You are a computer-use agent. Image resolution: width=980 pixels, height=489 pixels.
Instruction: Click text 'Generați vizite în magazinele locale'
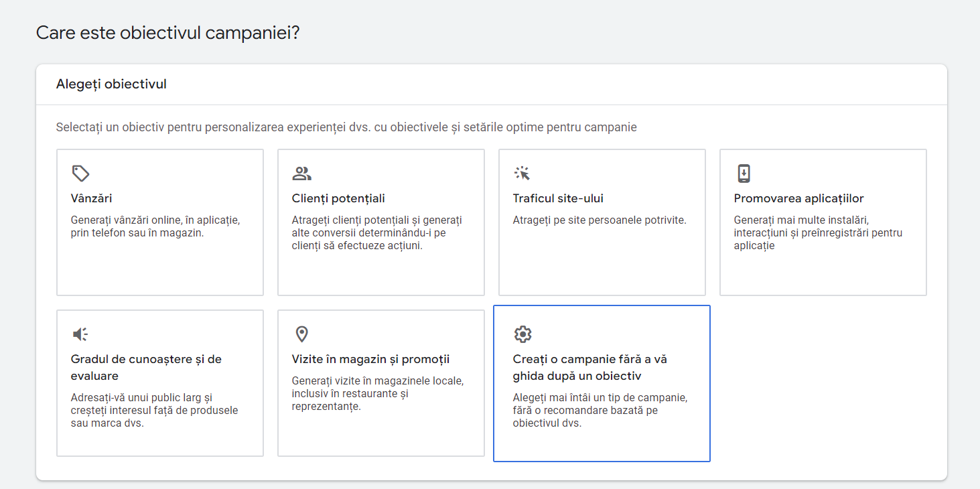point(378,380)
